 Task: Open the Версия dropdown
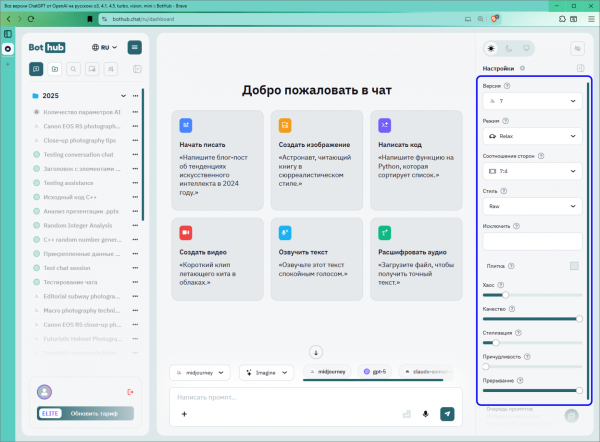[x=532, y=102]
